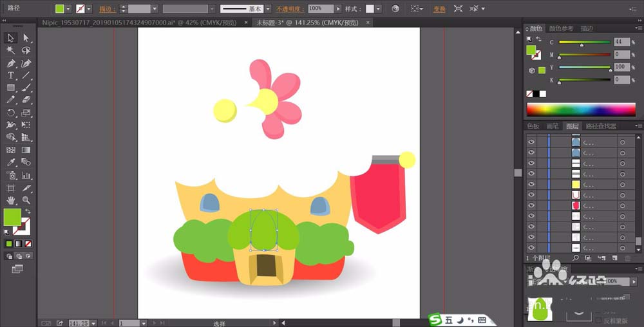This screenshot has height=327, width=644.
Task: Click the Create New Layer icon
Action: pos(615,258)
